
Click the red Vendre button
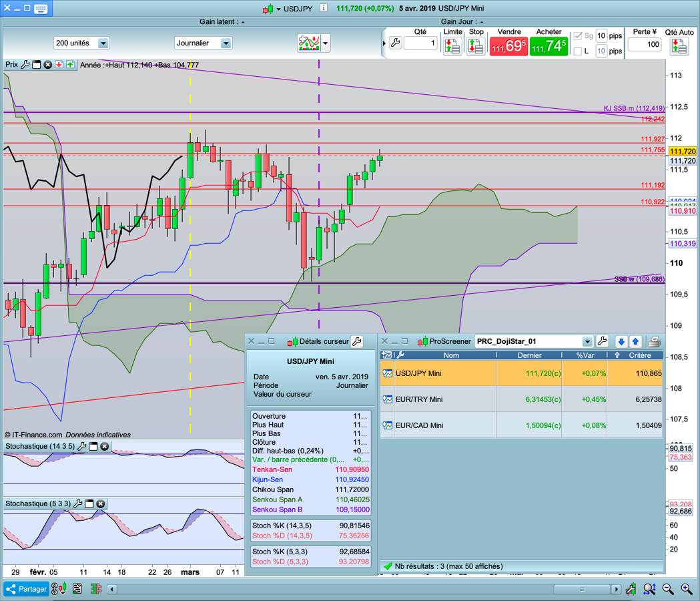pos(508,46)
